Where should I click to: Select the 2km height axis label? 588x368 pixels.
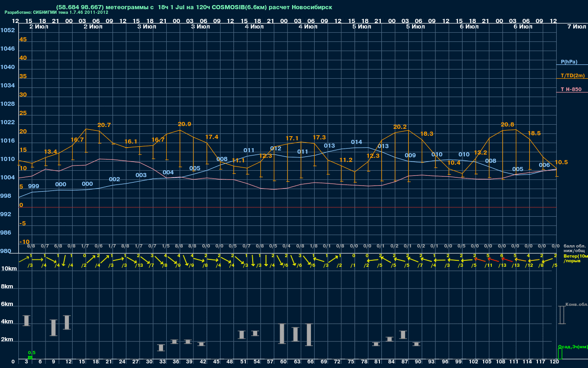pyautogui.click(x=6, y=340)
